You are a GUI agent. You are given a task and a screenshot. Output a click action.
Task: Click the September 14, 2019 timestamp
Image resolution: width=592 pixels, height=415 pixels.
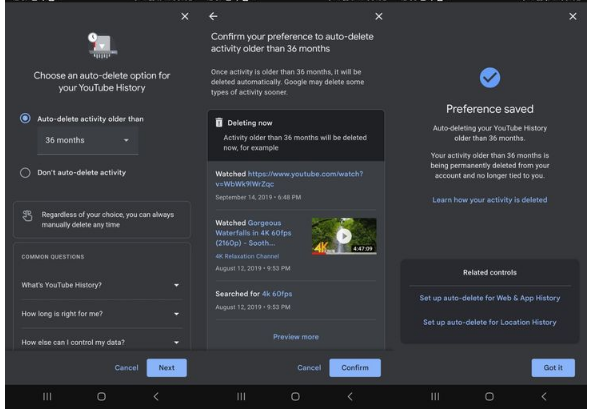pos(258,197)
